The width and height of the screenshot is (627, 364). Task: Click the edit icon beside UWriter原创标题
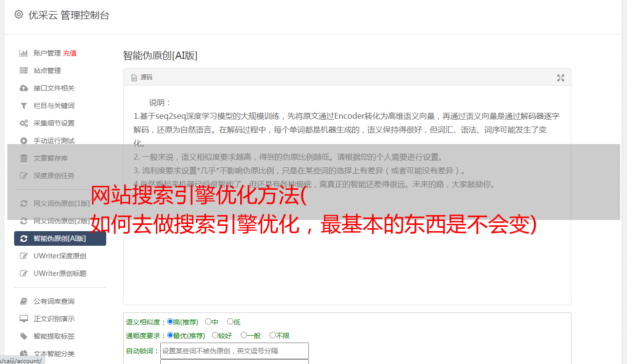click(x=23, y=273)
